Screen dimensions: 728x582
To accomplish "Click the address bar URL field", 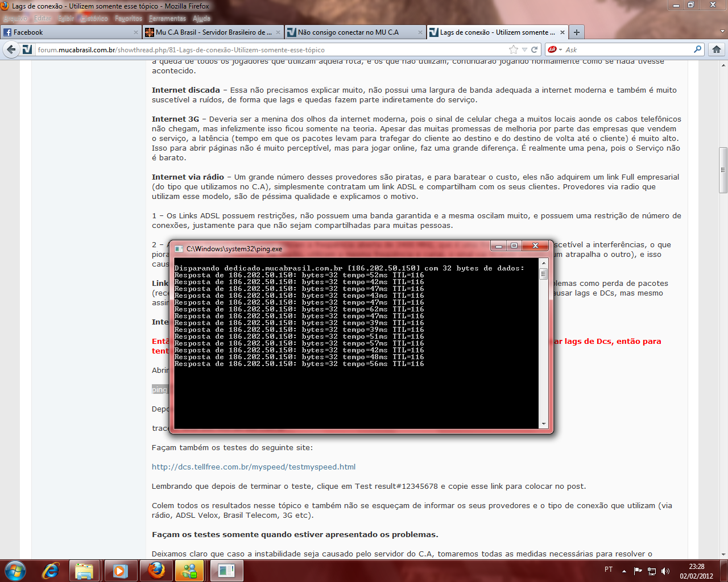I will coord(273,49).
